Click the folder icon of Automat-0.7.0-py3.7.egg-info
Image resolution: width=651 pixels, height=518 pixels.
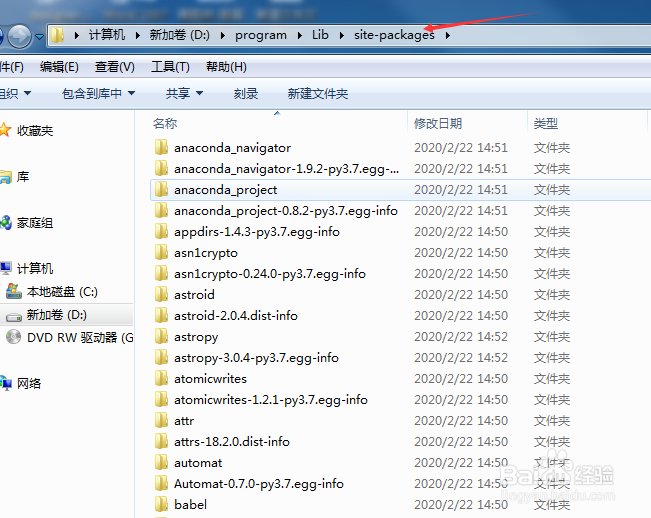pos(161,483)
